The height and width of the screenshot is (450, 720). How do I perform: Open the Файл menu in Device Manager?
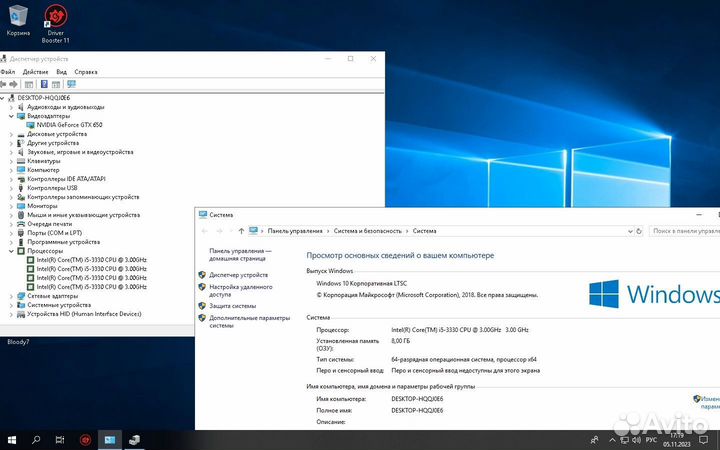pyautogui.click(x=8, y=72)
